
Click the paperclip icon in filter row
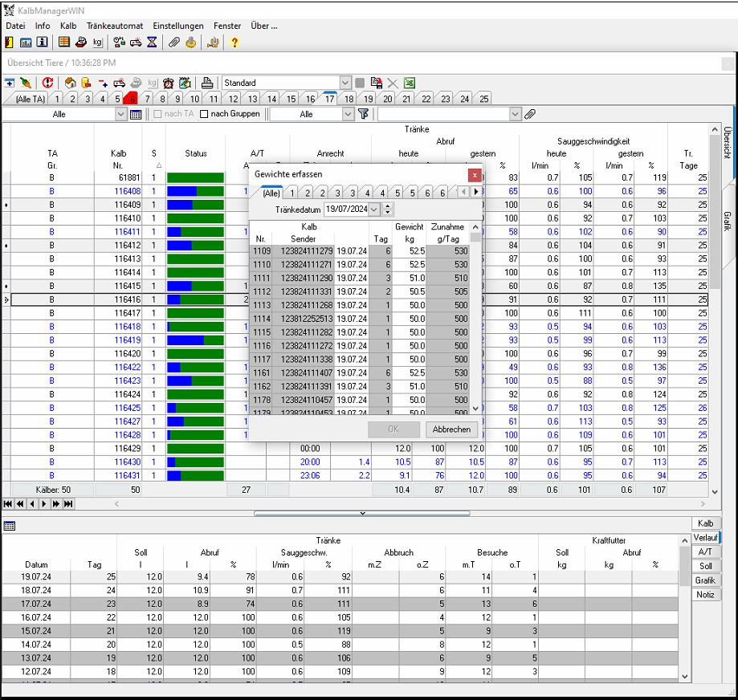pyautogui.click(x=530, y=115)
